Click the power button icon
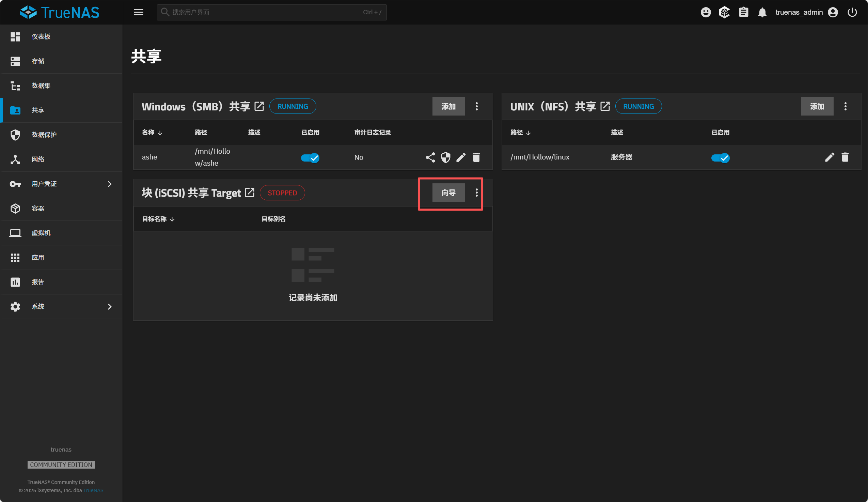The image size is (868, 502). [x=852, y=12]
